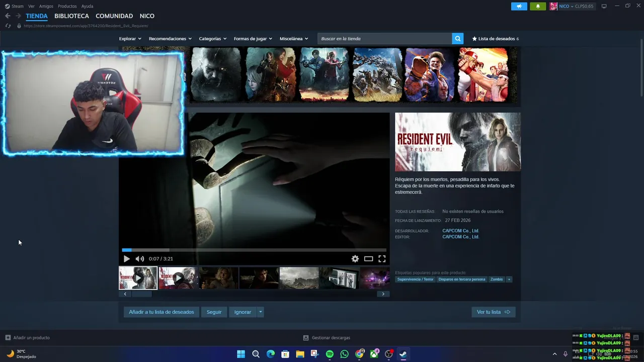This screenshot has width=644, height=362.
Task: Click the Steam taskbar icon
Action: point(403,354)
